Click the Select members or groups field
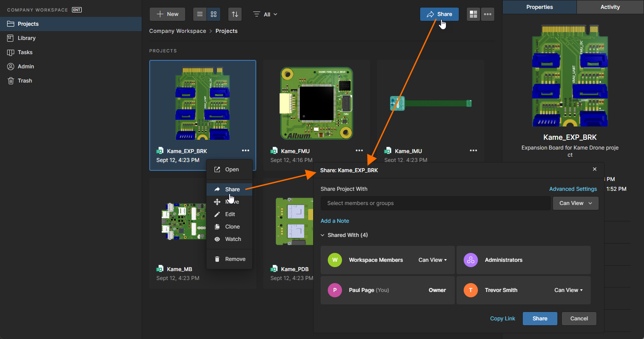Image resolution: width=644 pixels, height=339 pixels. [435, 203]
